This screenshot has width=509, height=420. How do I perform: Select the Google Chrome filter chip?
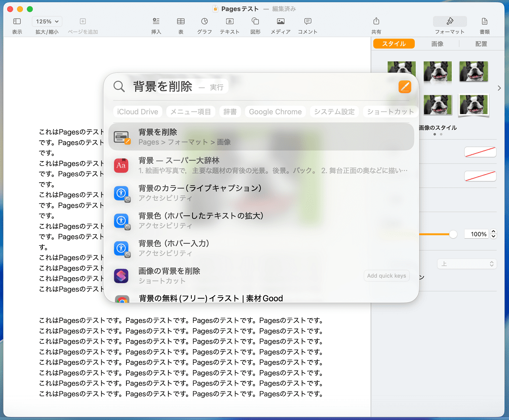tap(275, 112)
